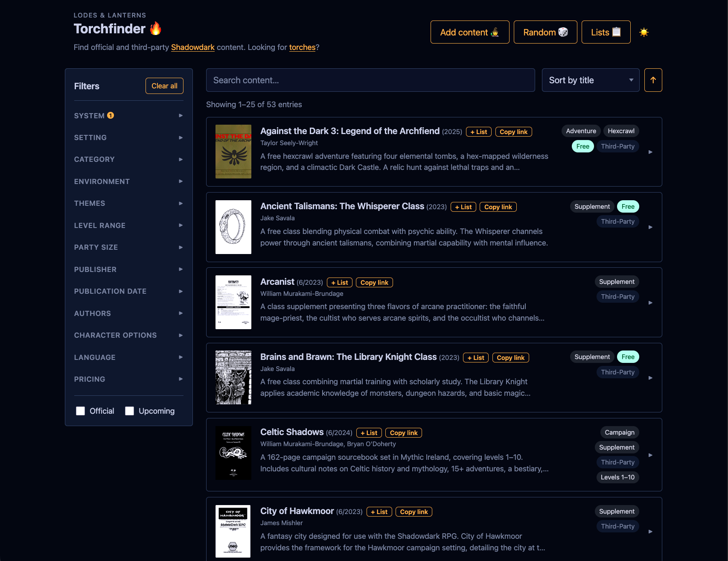Add City of Hawkmoor to a list
Screen dimensions: 728x561
coord(379,512)
